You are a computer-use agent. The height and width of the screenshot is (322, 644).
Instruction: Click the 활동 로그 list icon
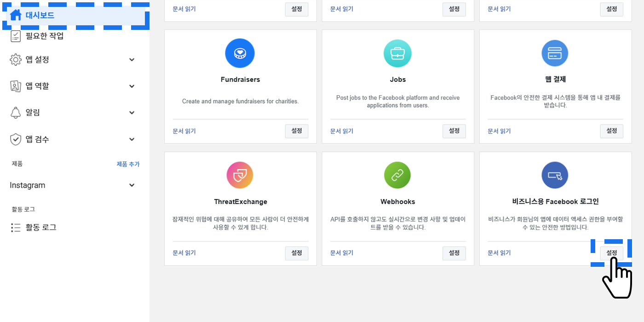pos(16,228)
